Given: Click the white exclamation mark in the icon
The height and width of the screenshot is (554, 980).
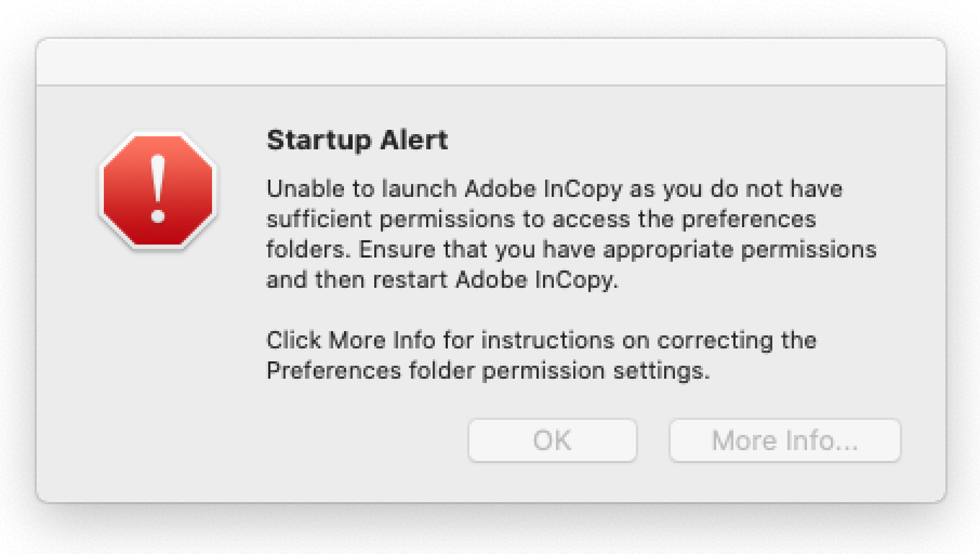Looking at the screenshot, I should [x=158, y=189].
